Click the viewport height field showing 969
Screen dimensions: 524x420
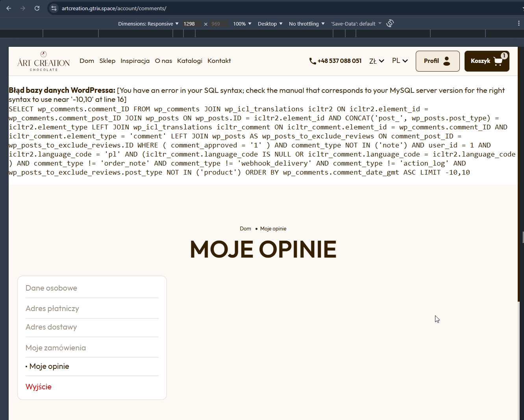tap(219, 24)
